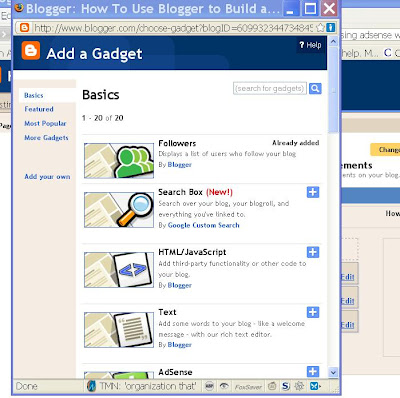
Task: Add the Text gadget with its plus icon
Action: click(313, 312)
